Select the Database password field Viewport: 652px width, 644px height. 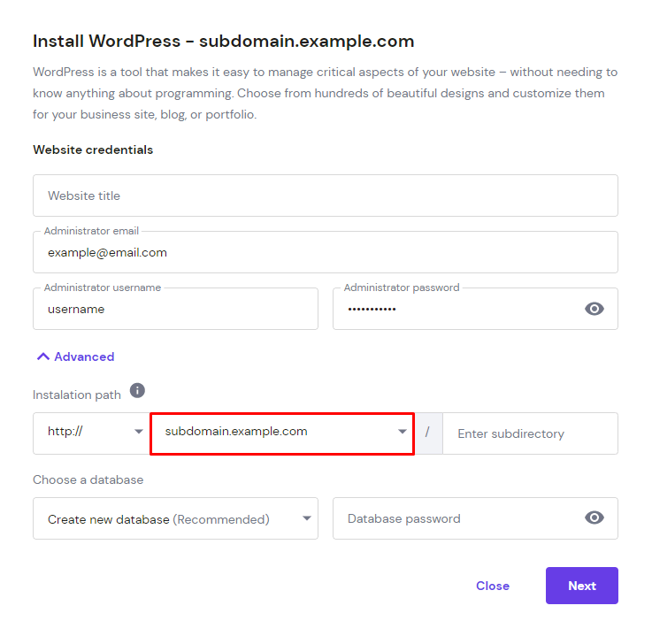coord(457,518)
